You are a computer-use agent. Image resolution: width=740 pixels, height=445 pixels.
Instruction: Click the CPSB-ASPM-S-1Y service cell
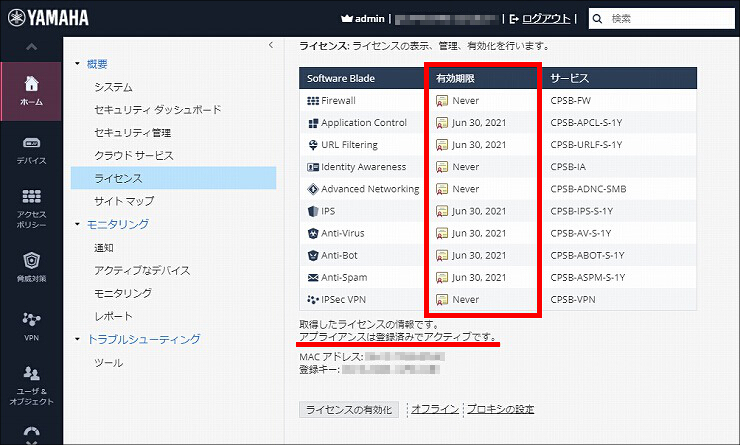[588, 277]
